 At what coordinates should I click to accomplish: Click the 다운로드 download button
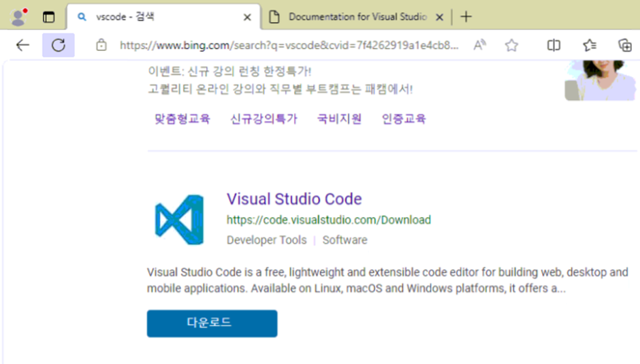pyautogui.click(x=212, y=323)
